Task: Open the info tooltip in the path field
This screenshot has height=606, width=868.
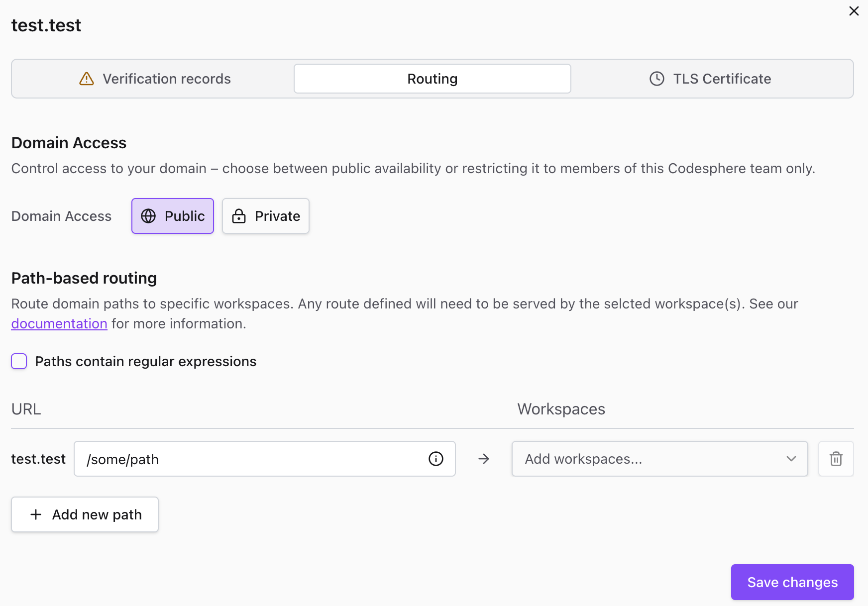Action: 435,459
